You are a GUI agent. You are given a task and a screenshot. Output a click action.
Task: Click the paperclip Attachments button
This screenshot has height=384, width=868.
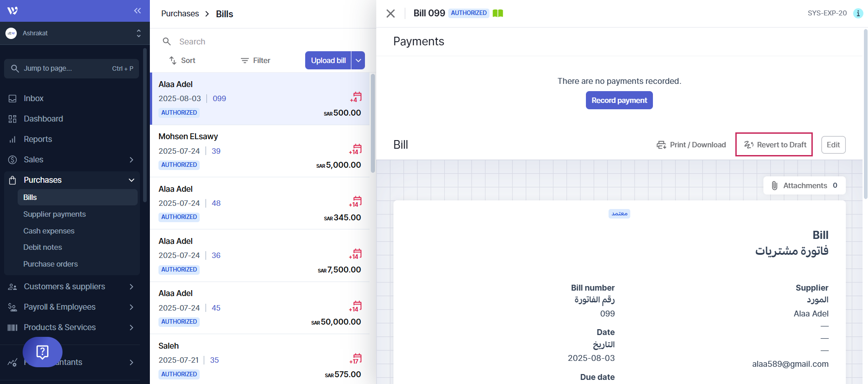point(804,185)
